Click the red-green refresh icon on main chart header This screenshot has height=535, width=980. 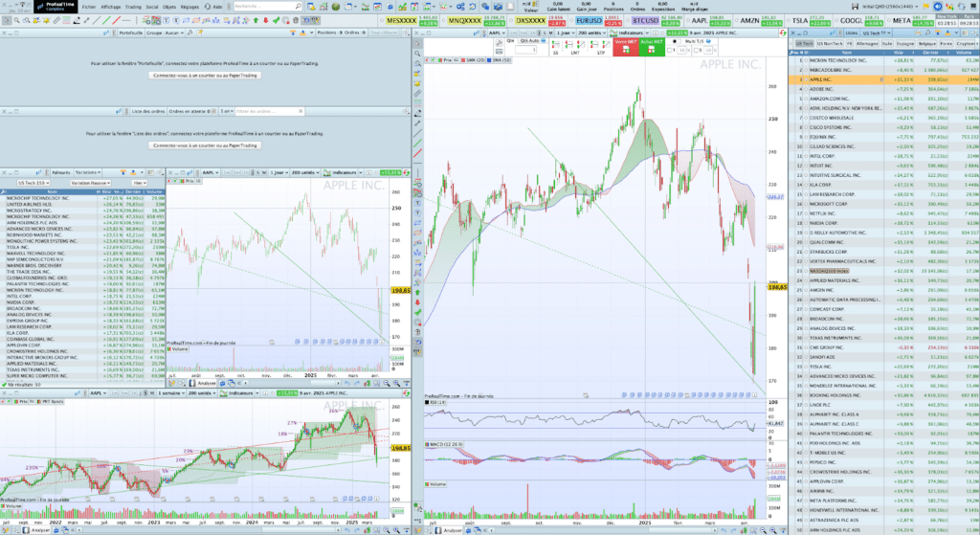coord(783,33)
